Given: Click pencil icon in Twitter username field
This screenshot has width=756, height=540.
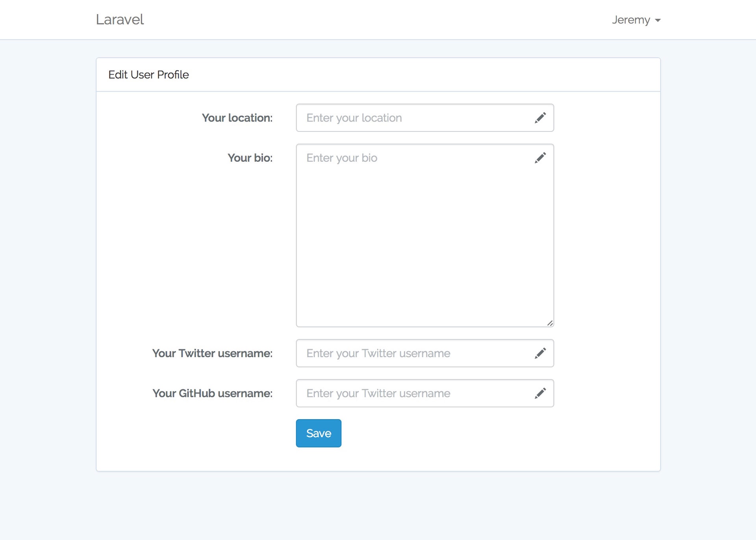Looking at the screenshot, I should [540, 353].
